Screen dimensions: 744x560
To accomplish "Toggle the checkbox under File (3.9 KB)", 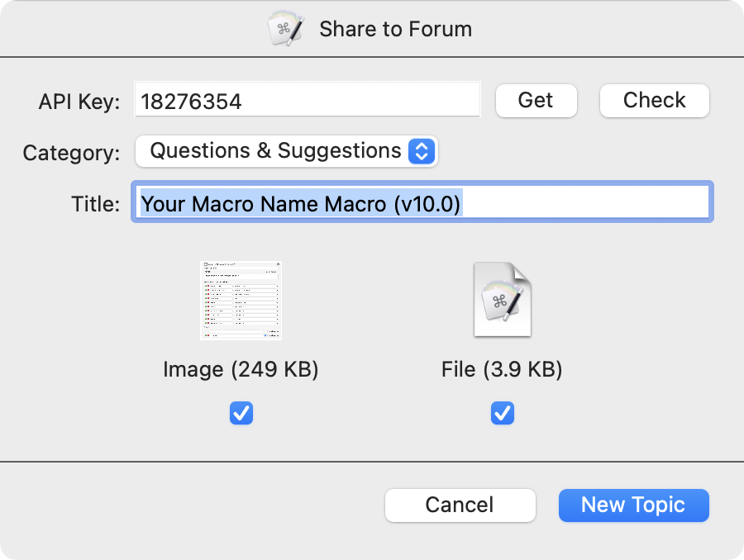I will 502,413.
